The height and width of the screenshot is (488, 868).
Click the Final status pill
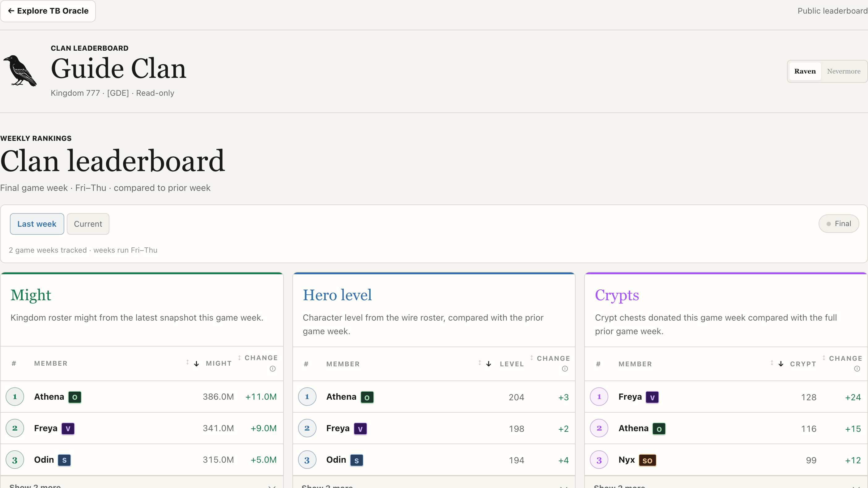pos(839,224)
